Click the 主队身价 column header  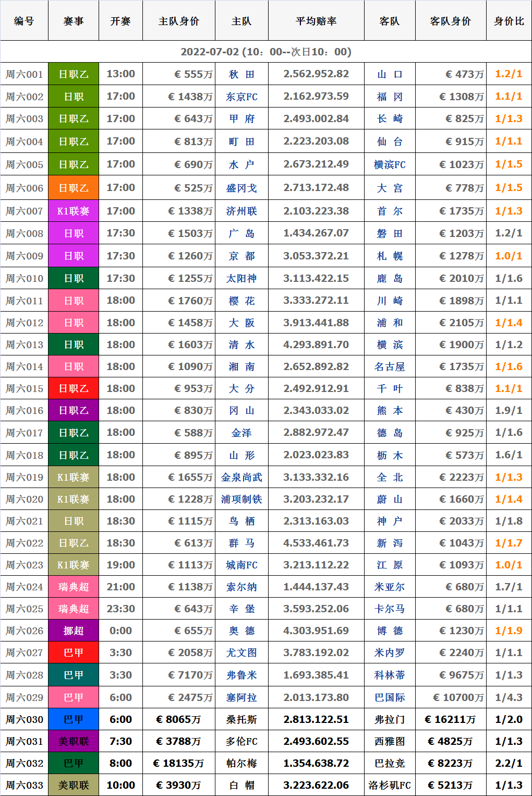pos(178,21)
